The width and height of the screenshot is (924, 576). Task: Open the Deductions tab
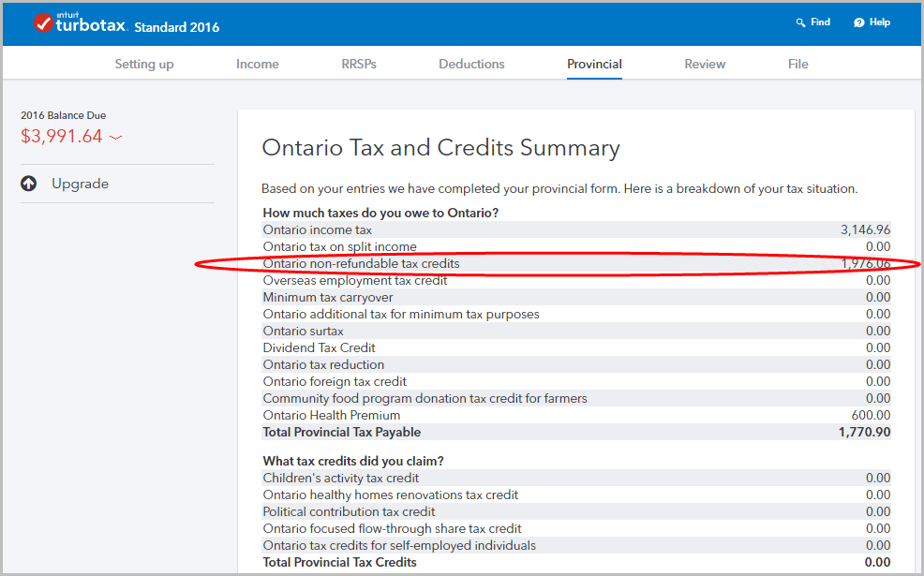[471, 65]
